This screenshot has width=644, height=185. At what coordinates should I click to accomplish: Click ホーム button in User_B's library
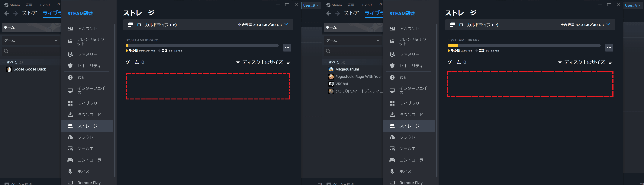pos(31,27)
